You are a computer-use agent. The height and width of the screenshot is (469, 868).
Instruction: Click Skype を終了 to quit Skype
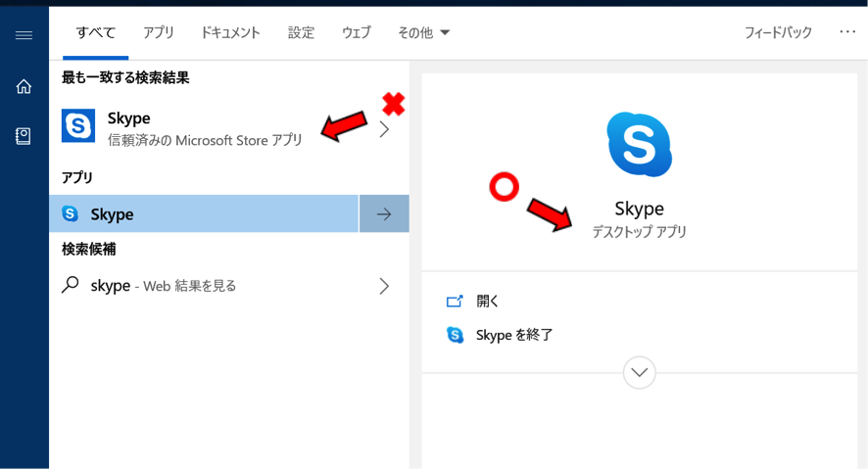click(514, 335)
